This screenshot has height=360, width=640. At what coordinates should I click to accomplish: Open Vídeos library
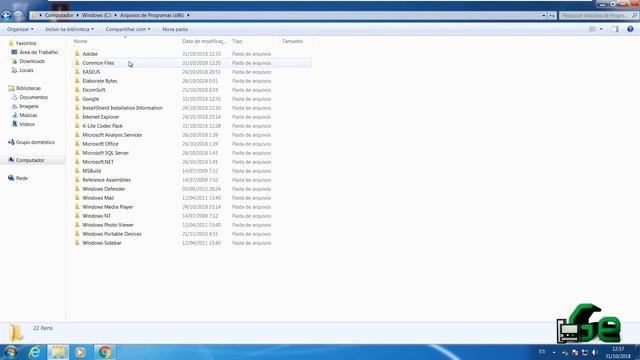(x=27, y=124)
